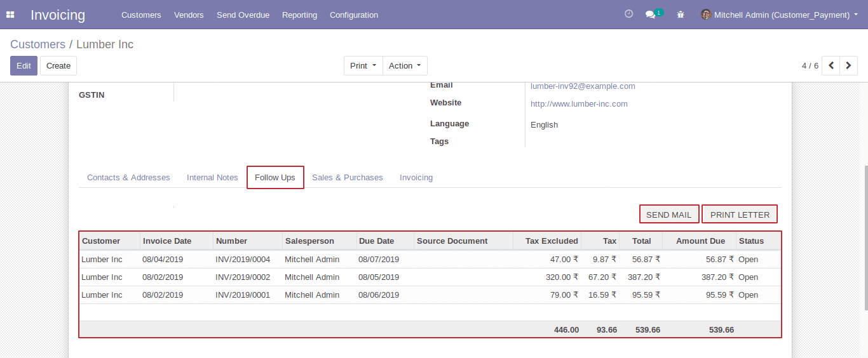Click tax amount 16.59 ₹ cell

click(602, 295)
